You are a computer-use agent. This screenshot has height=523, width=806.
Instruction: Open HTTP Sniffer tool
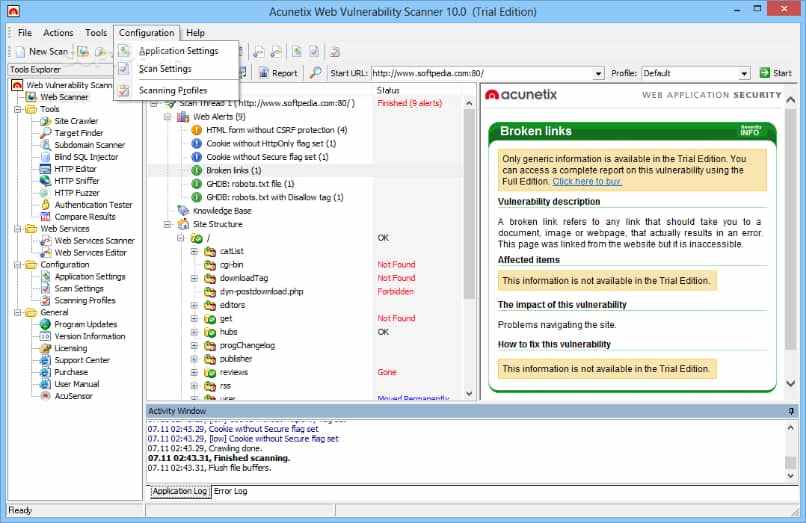coord(76,181)
